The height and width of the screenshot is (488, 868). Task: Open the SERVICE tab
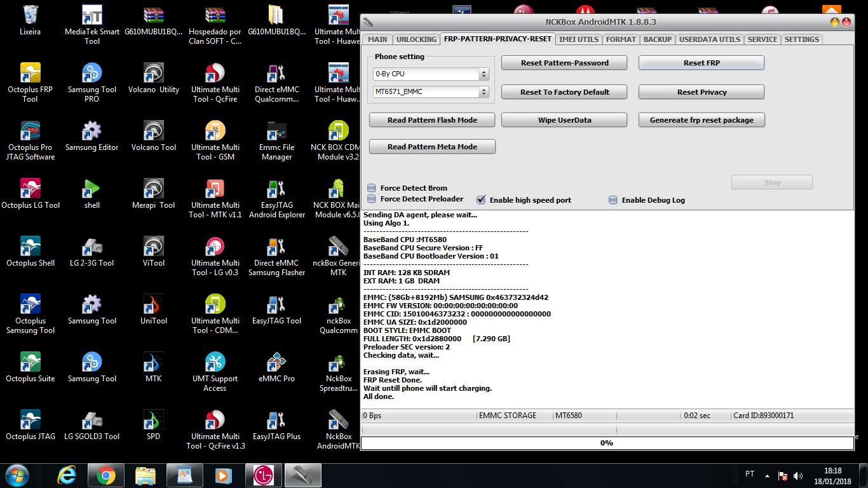(x=763, y=39)
